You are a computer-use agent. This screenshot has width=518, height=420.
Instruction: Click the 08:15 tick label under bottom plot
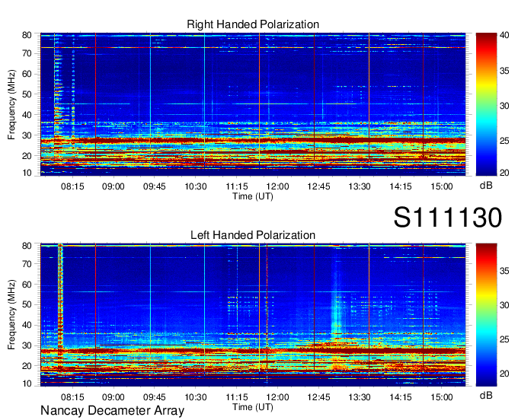click(72, 397)
